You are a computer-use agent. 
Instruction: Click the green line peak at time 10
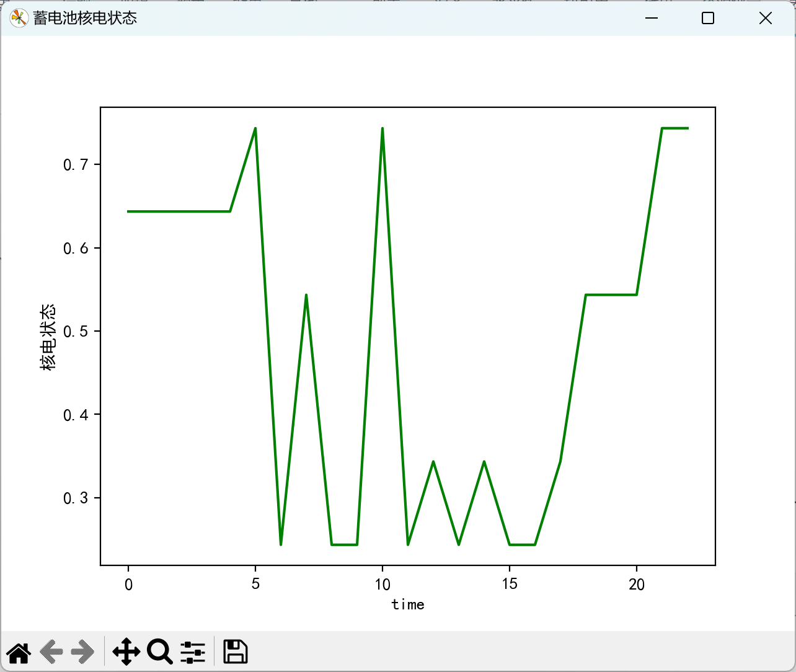click(383, 128)
